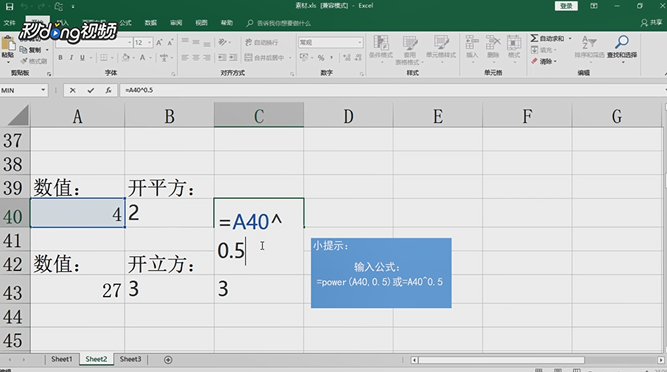Click the Decrease Decimal icon
Screen dimensions: 667x372
(x=358, y=57)
